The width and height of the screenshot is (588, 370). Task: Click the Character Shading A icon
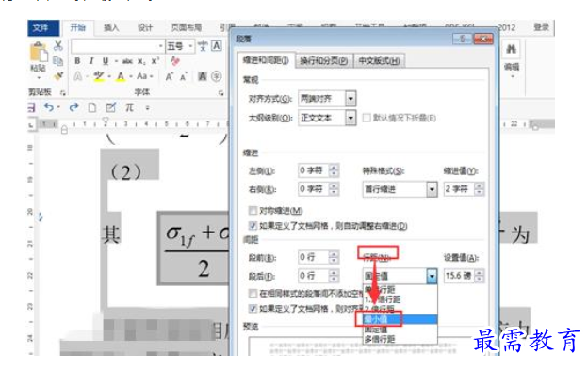[x=203, y=76]
